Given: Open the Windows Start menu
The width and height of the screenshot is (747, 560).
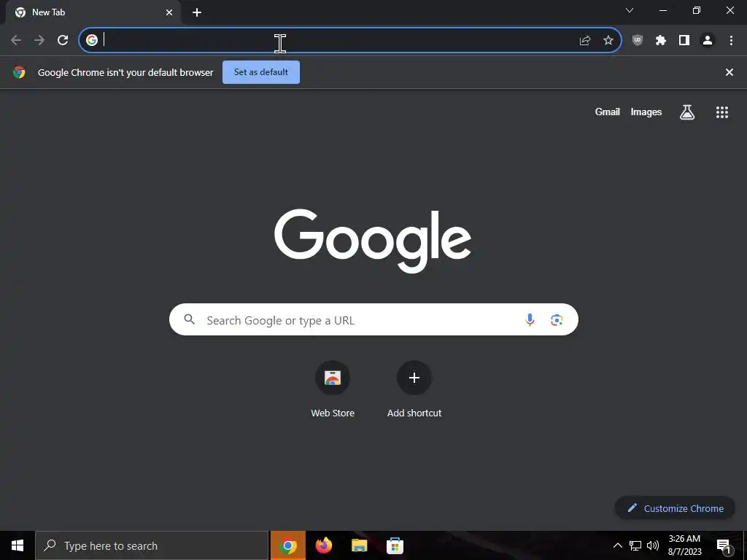Looking at the screenshot, I should pos(18,545).
